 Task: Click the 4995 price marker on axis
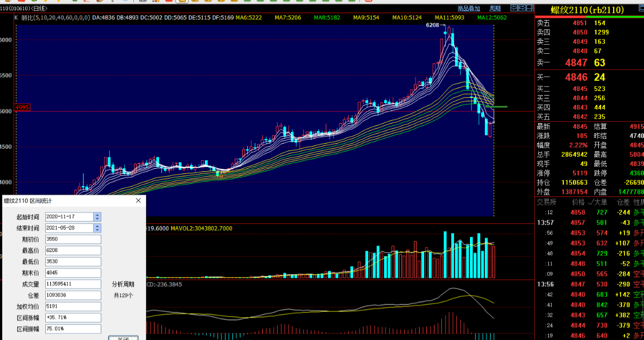[22, 108]
